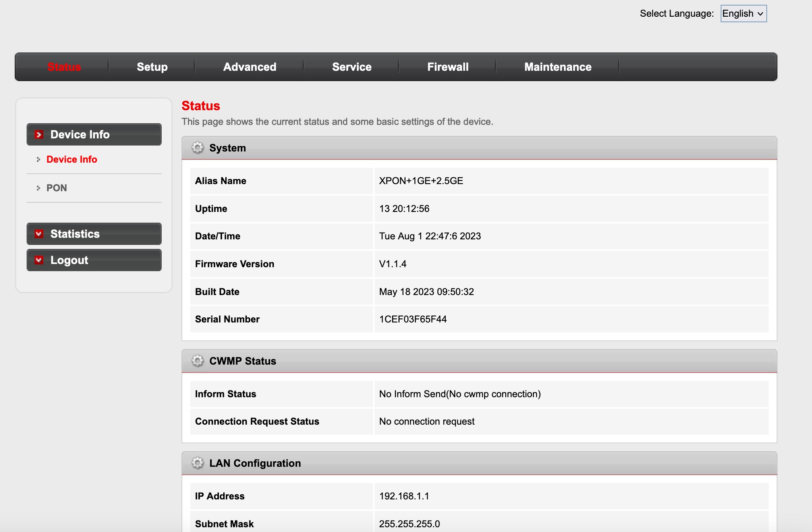Select the alias name XPON+1GE+2.5GE
This screenshot has height=532, width=812.
coord(421,181)
